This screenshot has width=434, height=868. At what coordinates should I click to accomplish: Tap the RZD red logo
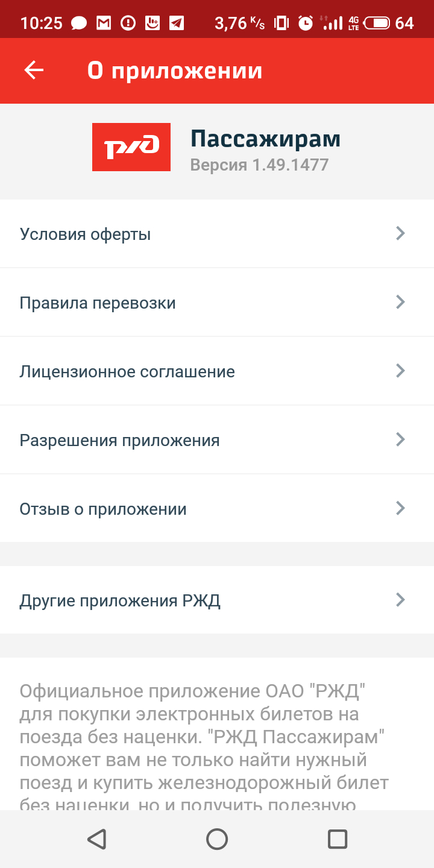coord(131,147)
